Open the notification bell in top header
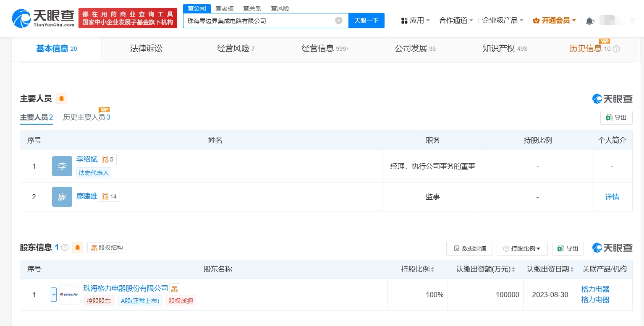Screen dimensions: 644x326 tap(589, 21)
